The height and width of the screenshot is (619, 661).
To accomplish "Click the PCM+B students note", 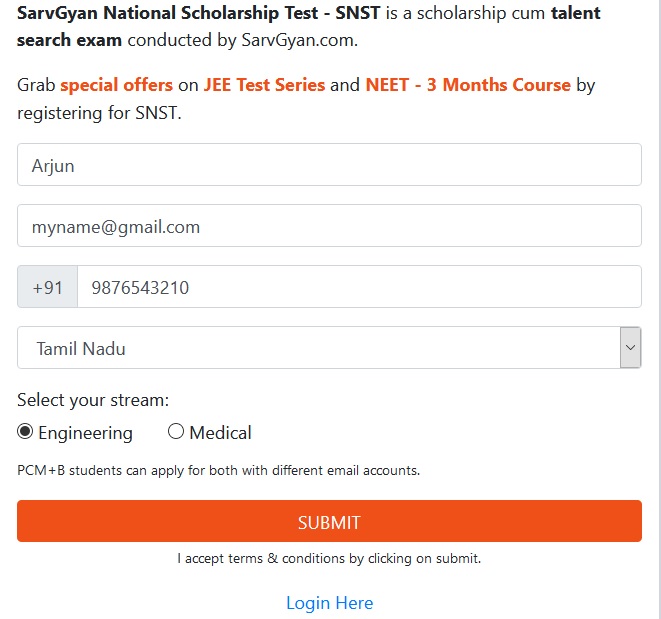I will pos(218,470).
